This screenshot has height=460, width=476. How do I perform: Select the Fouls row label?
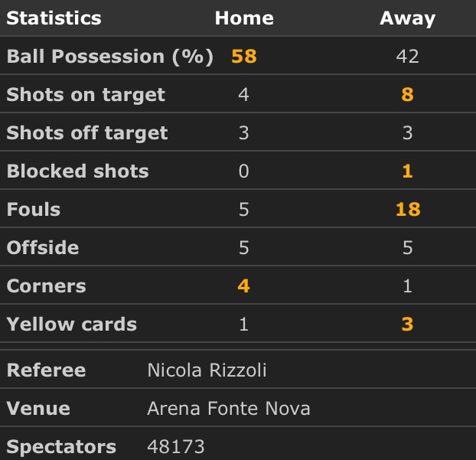[x=33, y=210]
